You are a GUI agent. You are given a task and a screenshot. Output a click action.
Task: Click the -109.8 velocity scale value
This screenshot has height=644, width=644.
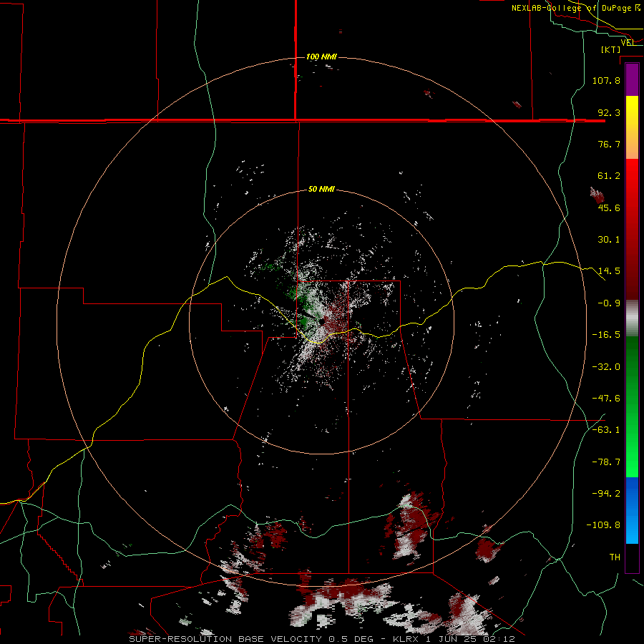point(603,525)
